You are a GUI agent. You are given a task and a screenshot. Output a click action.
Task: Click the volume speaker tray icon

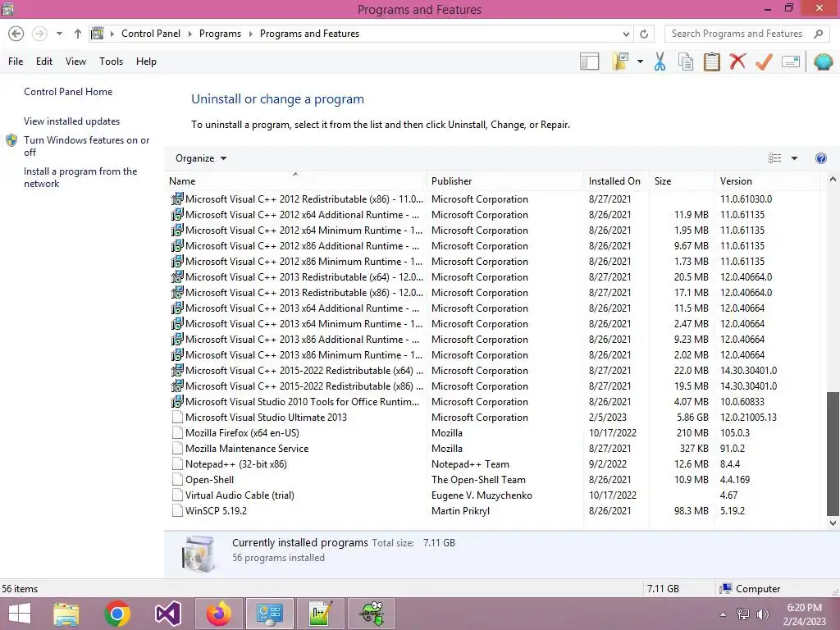click(763, 614)
